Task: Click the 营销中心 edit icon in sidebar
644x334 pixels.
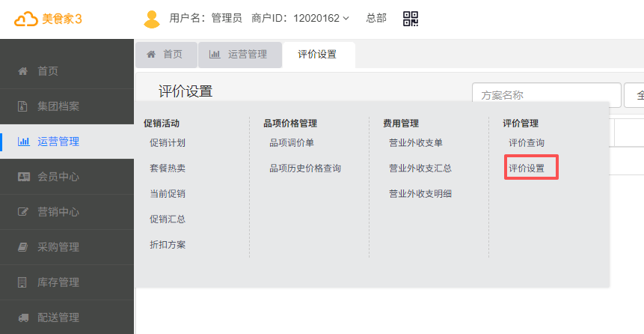Action: point(22,212)
